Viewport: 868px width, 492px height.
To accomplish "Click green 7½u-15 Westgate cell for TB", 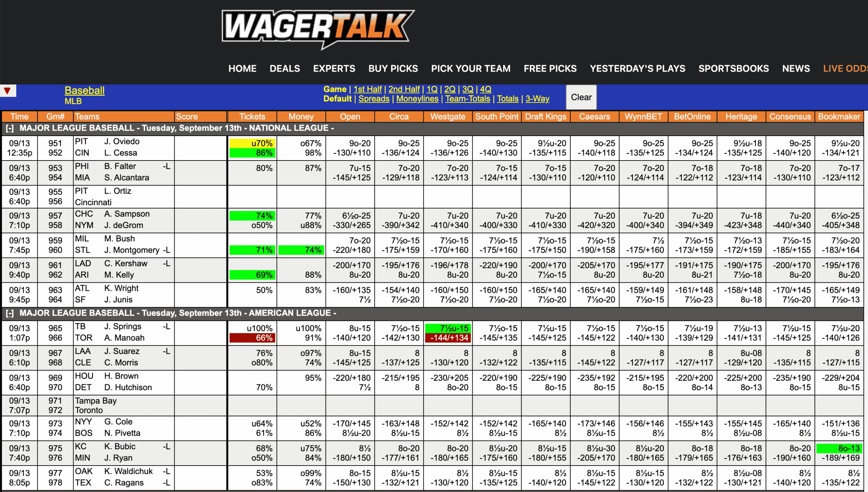I will (448, 328).
